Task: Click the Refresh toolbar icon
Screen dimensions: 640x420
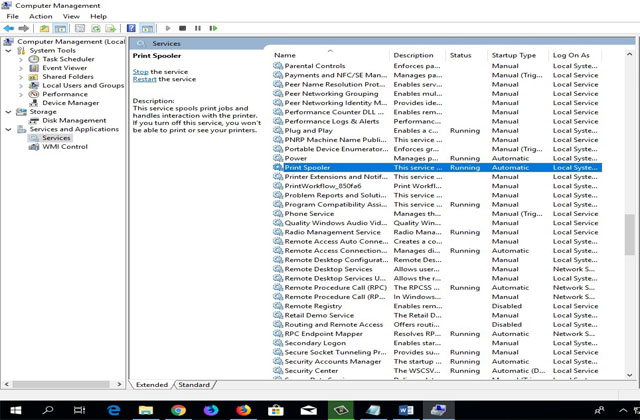Action: click(96, 28)
